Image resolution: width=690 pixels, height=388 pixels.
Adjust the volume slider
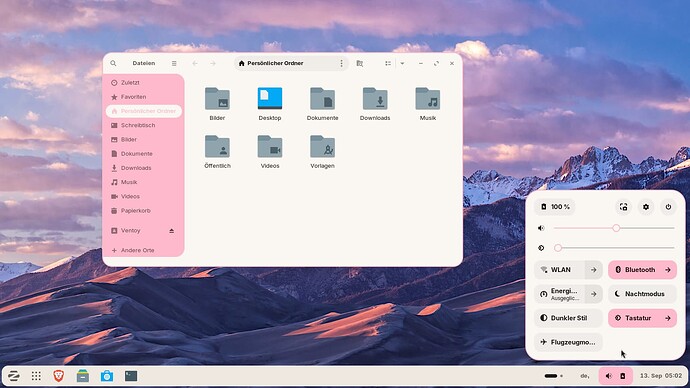pos(614,228)
